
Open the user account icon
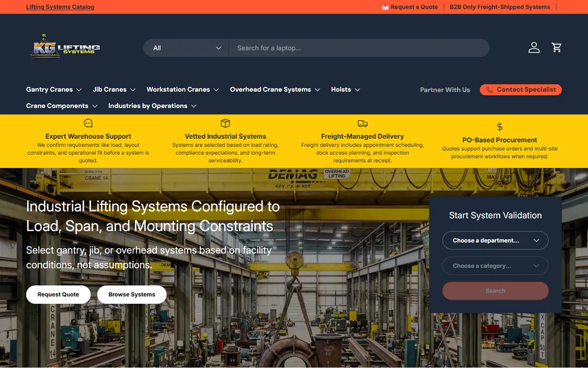[534, 48]
